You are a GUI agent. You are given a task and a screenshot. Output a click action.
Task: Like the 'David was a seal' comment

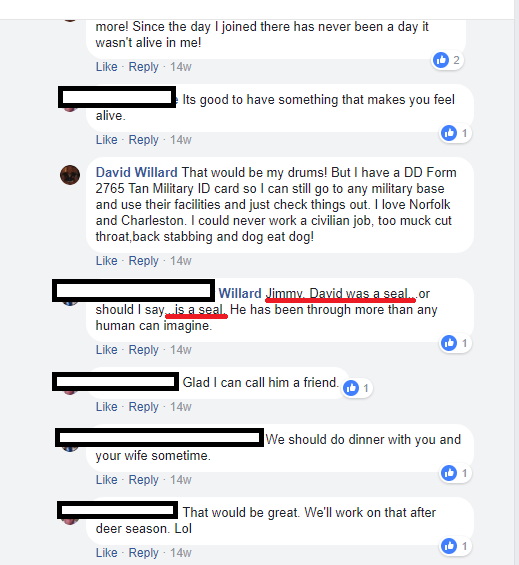(107, 350)
